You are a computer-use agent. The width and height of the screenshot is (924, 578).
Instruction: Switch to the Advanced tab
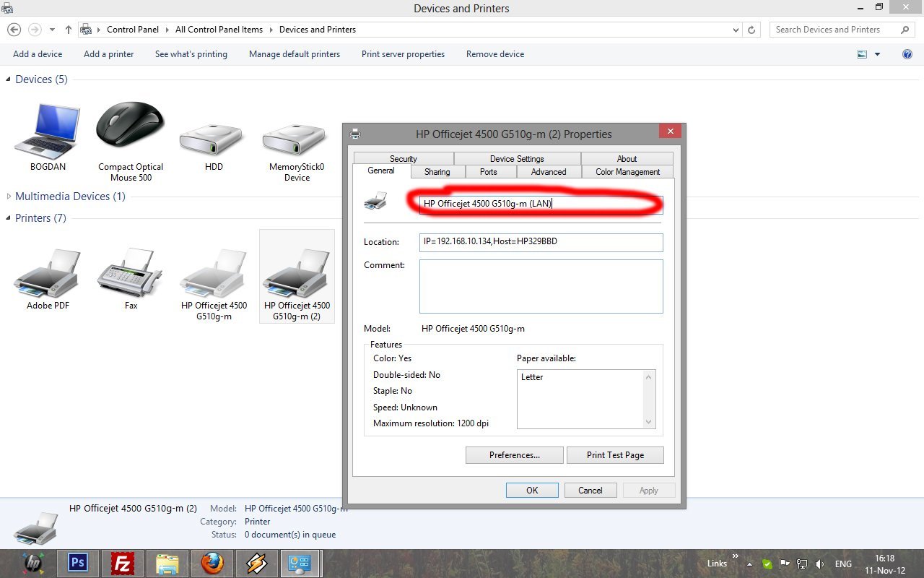click(549, 172)
